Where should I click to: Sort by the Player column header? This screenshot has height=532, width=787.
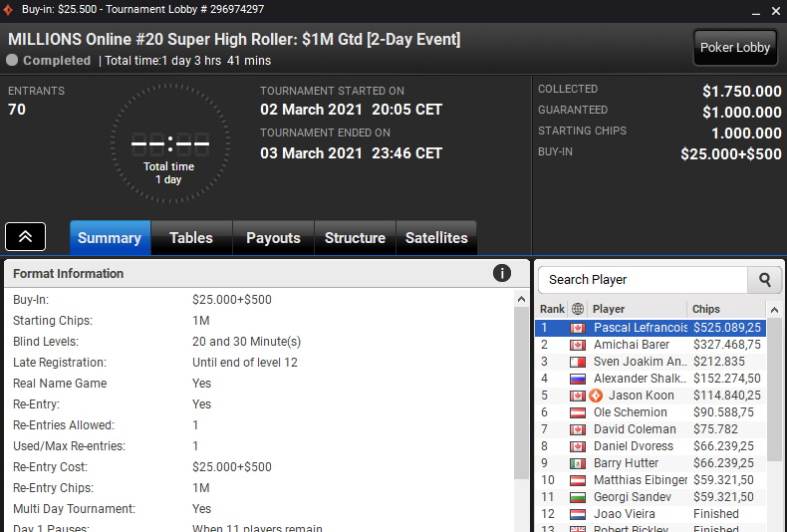tap(637, 309)
